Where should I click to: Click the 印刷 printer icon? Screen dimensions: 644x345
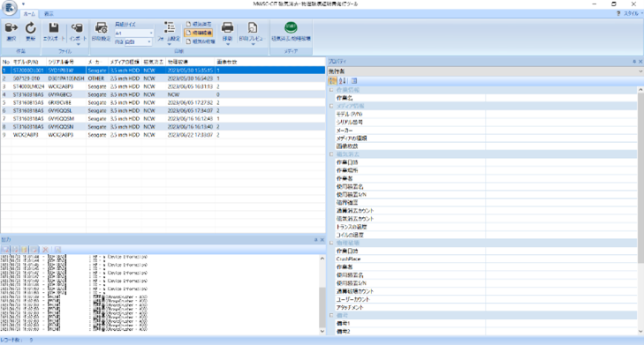227,28
